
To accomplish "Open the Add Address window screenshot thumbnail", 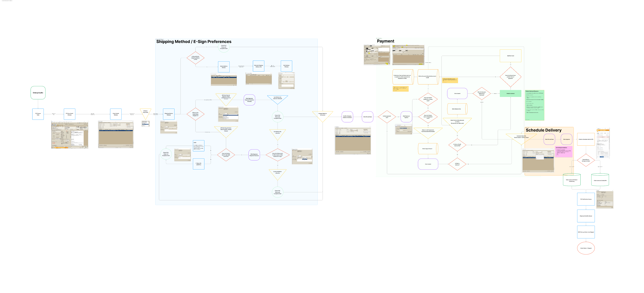I will tap(286, 81).
